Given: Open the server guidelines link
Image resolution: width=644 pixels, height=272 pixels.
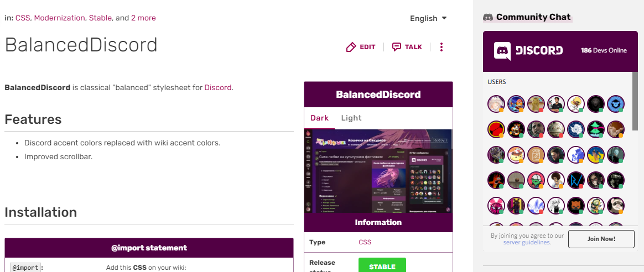Looking at the screenshot, I should [527, 242].
